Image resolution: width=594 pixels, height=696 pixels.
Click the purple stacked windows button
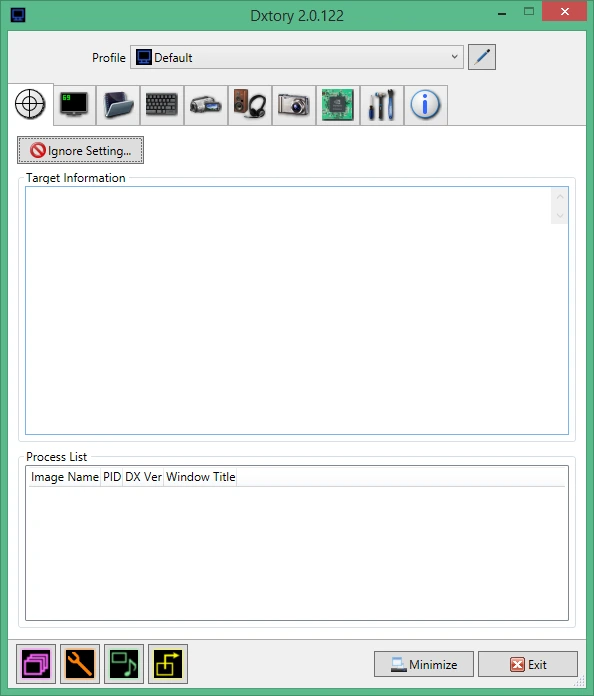click(36, 664)
